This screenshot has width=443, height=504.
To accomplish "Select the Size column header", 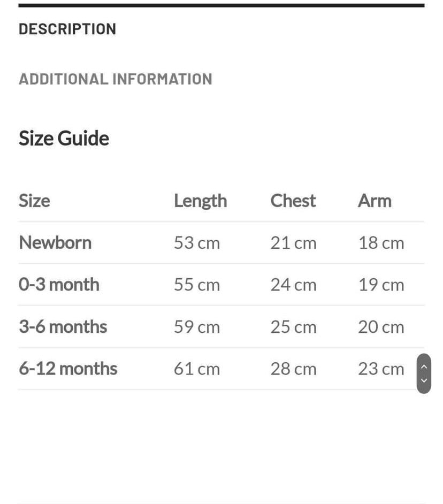I will point(34,201).
